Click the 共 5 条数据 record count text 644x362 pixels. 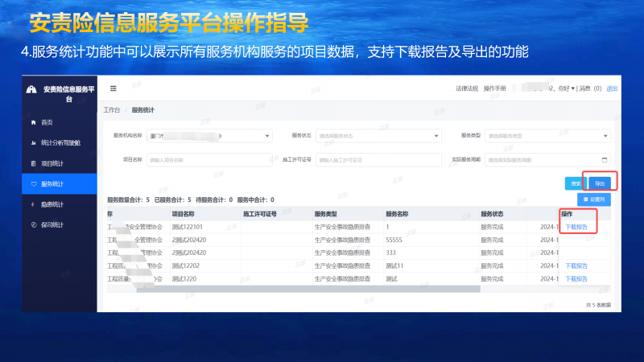(598, 305)
